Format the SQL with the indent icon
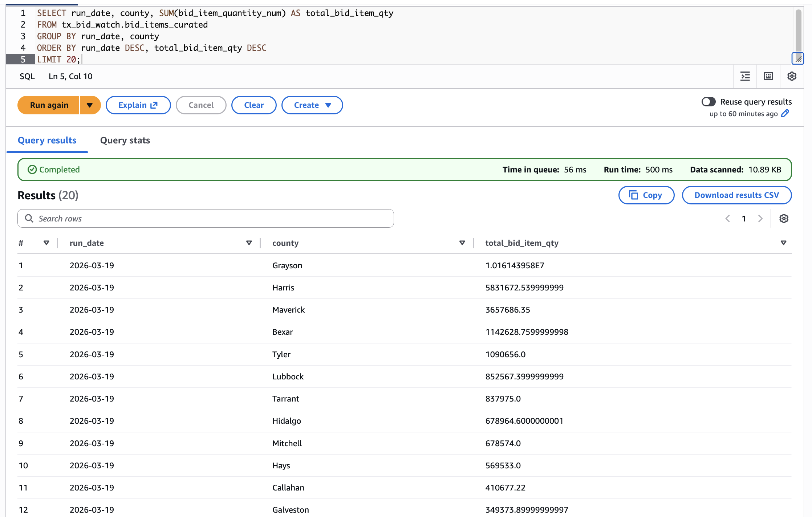Viewport: 812px width, 517px height. pyautogui.click(x=745, y=76)
